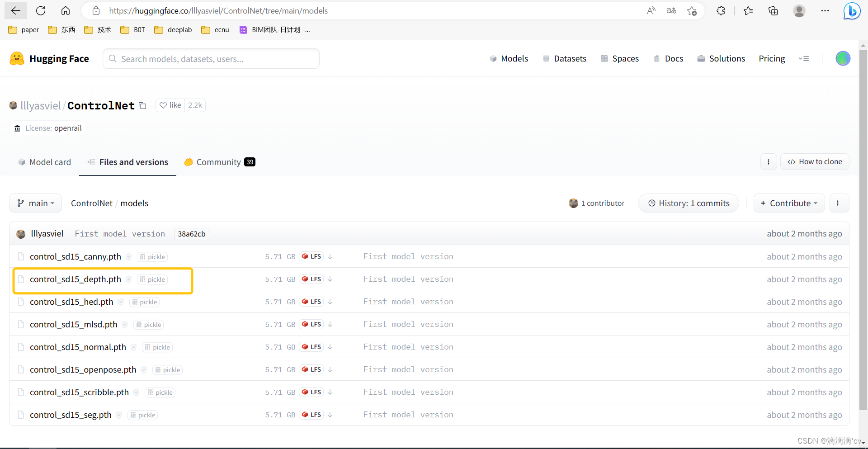Open the browser home page

point(66,11)
